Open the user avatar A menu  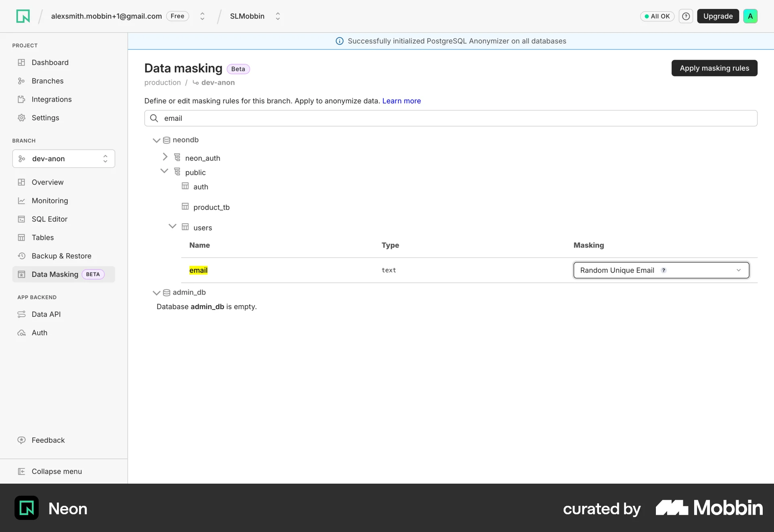click(750, 16)
